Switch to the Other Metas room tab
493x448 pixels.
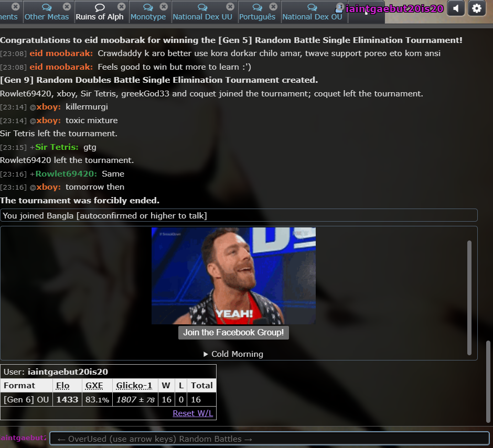49,12
